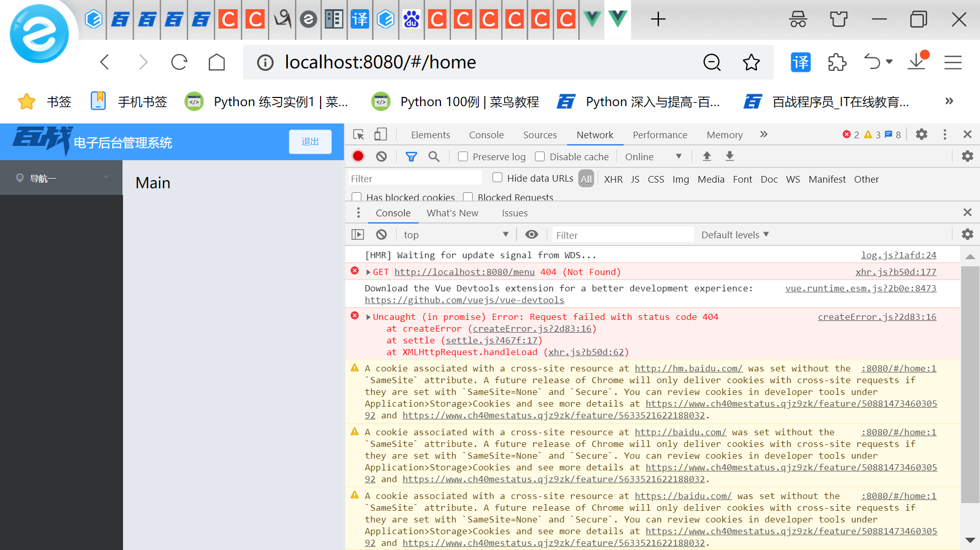
Task: Click the console vertical scrollbar
Action: pos(970,384)
